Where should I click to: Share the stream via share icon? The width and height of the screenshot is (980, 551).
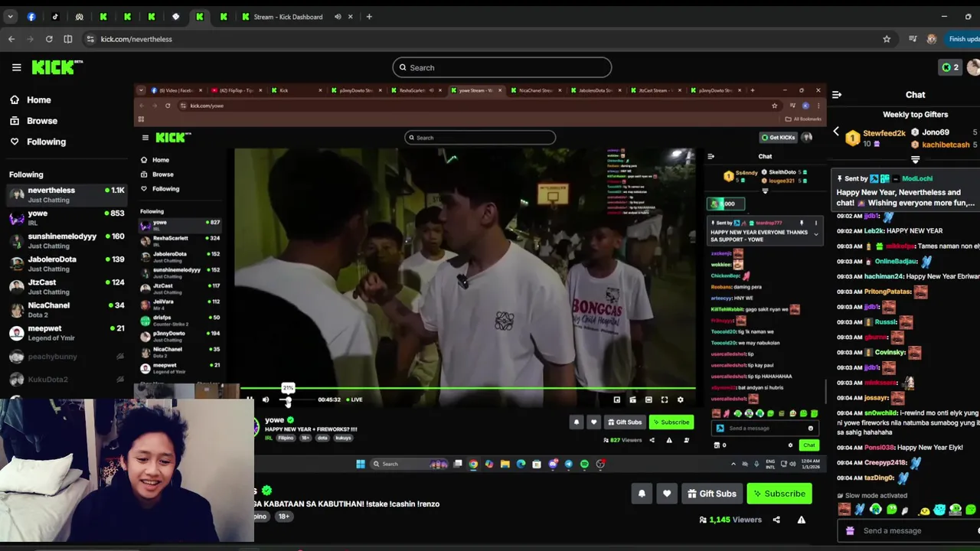tap(776, 520)
